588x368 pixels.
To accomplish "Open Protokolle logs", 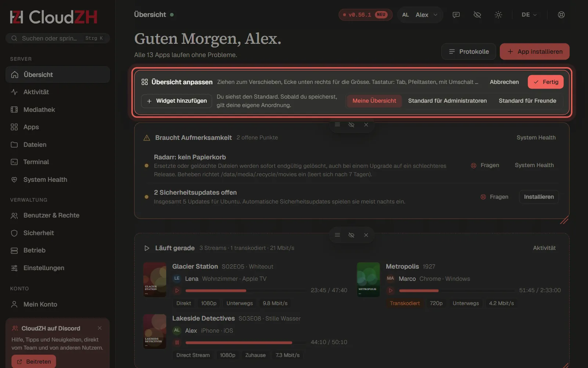I will (469, 52).
